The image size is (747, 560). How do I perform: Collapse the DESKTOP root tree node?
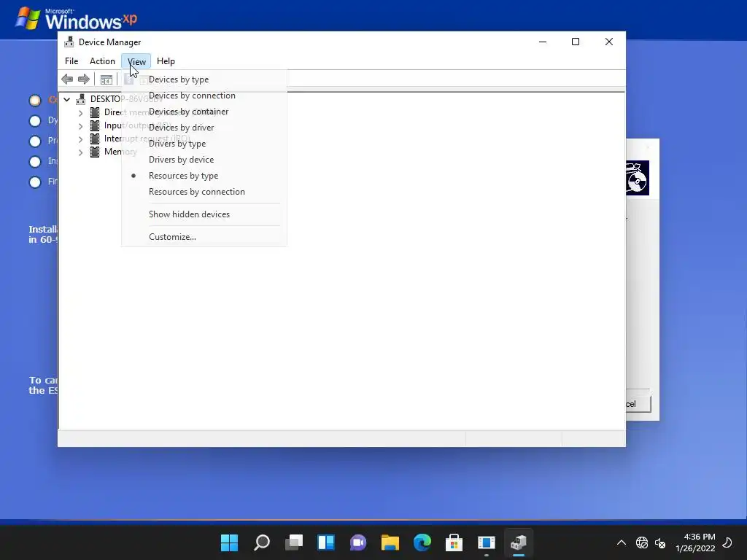tap(67, 99)
